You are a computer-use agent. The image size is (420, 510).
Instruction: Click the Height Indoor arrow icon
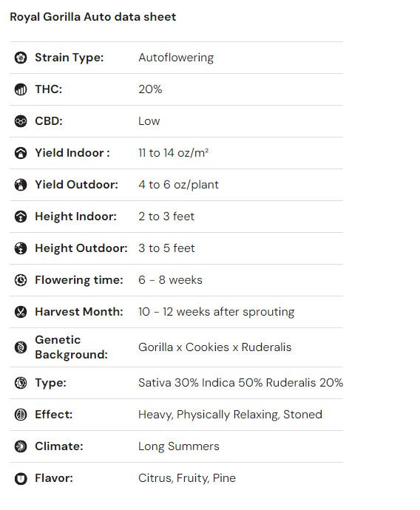[21, 217]
